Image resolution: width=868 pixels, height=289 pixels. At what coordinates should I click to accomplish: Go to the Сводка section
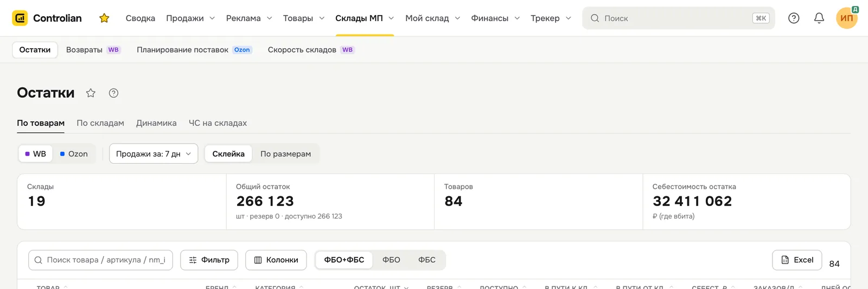coord(141,18)
